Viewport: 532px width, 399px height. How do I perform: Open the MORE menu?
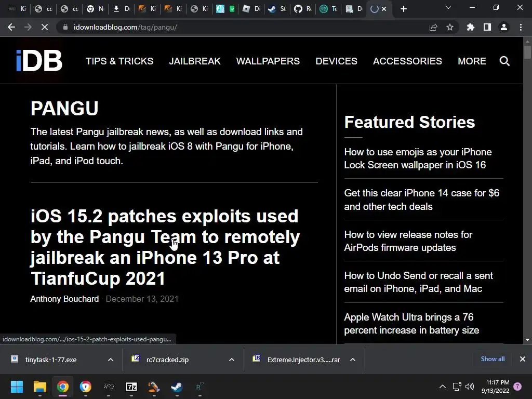pos(472,61)
